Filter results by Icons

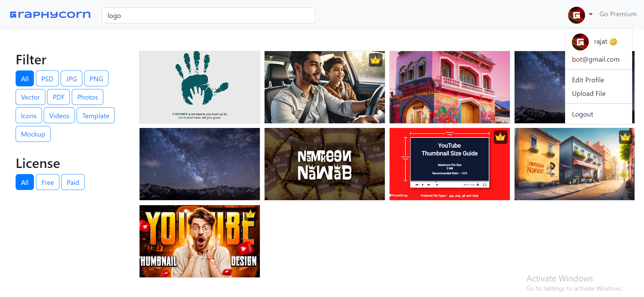click(29, 115)
